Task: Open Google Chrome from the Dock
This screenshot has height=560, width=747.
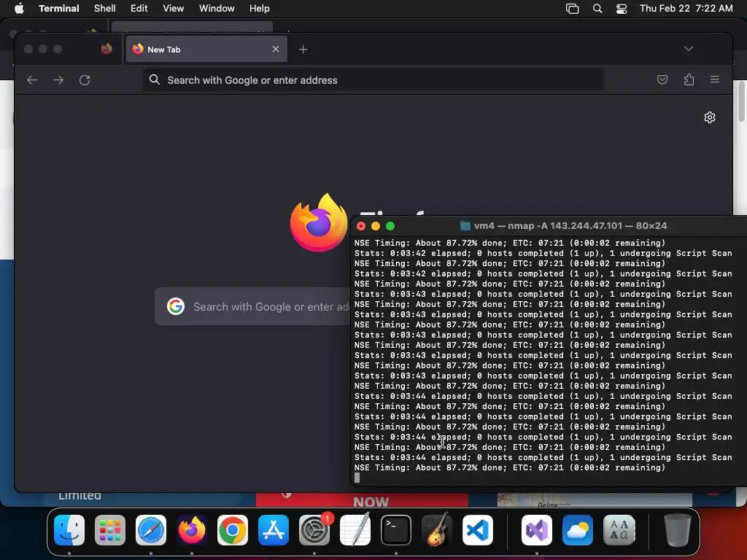Action: tap(233, 530)
